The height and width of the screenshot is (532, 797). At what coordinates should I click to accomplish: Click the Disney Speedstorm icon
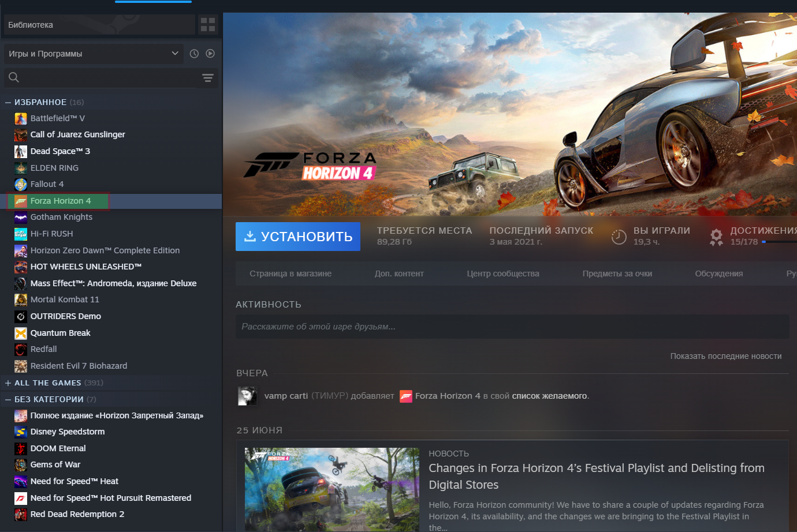tap(21, 432)
